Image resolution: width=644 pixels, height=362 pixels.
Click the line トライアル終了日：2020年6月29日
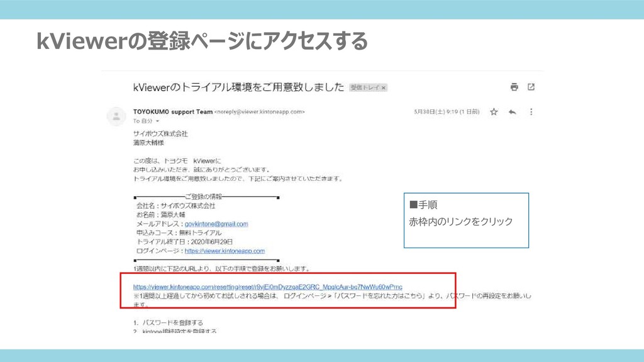(x=185, y=242)
